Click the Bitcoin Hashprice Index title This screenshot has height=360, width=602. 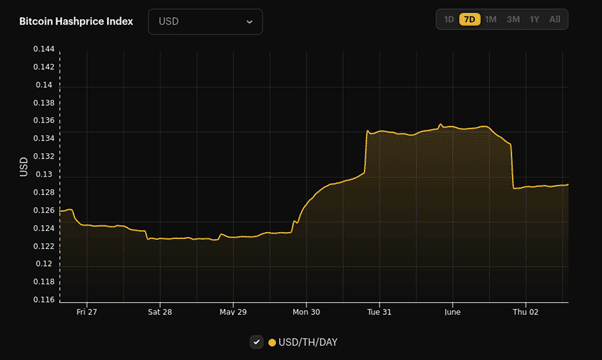[76, 21]
